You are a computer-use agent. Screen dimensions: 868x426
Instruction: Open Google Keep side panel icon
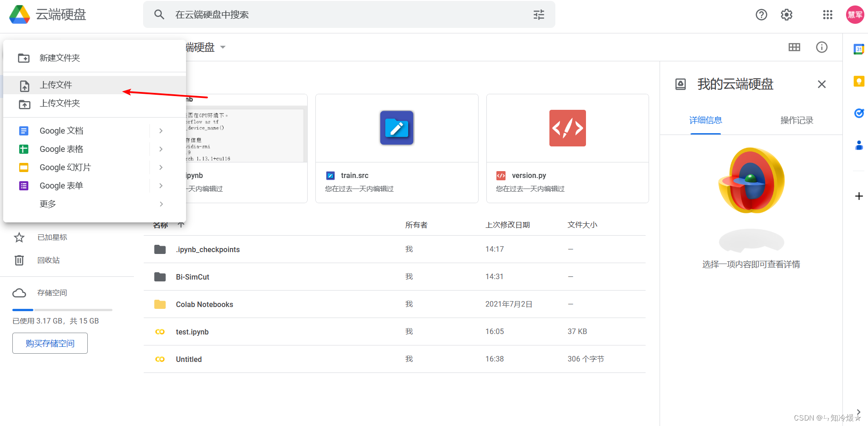pos(859,81)
